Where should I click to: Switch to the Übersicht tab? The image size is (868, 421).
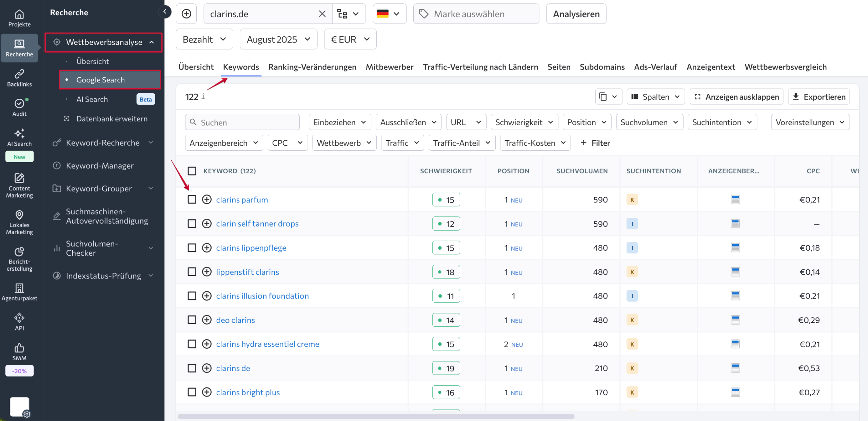(196, 67)
